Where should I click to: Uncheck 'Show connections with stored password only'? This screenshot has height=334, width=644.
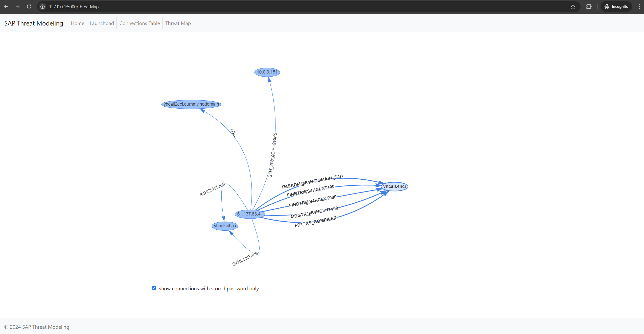[x=154, y=288]
